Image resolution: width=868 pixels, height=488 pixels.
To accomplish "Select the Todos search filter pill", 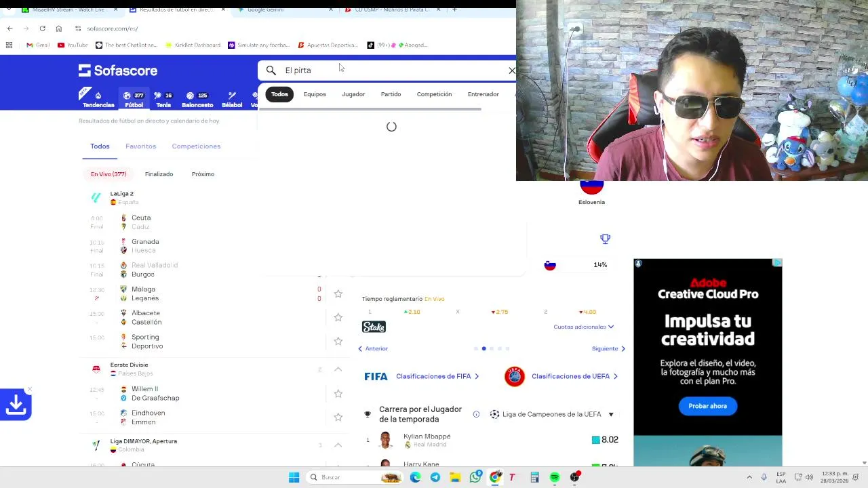I will (x=279, y=94).
